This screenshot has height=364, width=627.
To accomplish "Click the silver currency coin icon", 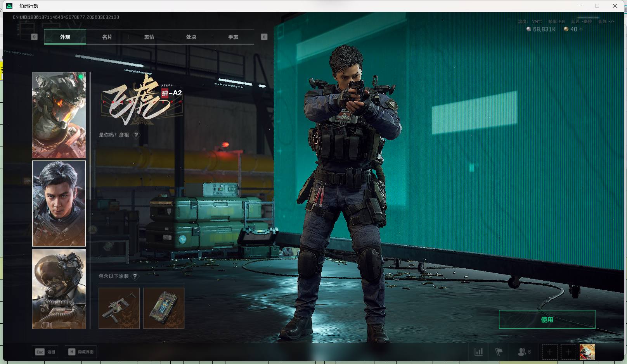I will (528, 29).
